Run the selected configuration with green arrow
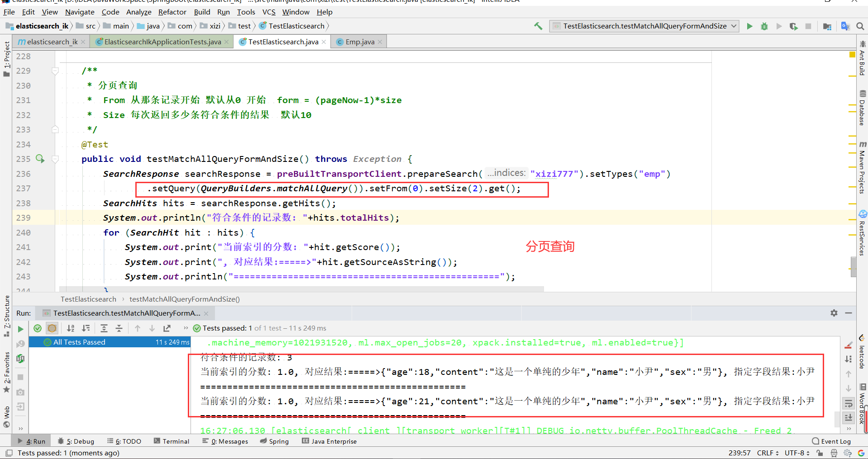Screen dimensions: 868x459 (749, 26)
